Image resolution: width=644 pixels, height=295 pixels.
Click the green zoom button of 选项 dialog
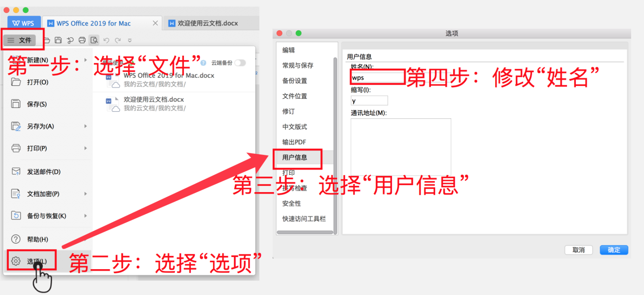tap(298, 33)
